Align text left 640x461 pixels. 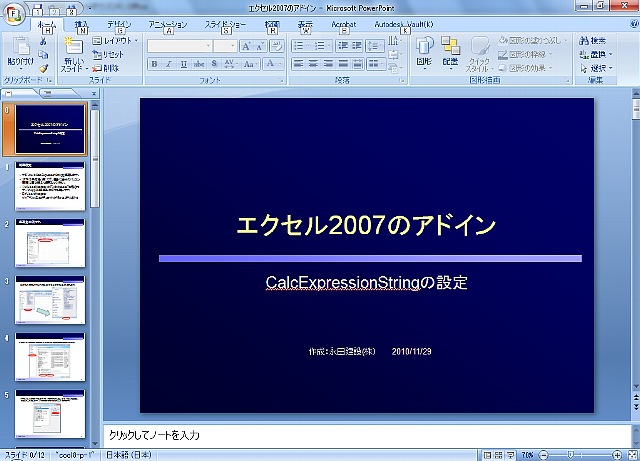(299, 64)
